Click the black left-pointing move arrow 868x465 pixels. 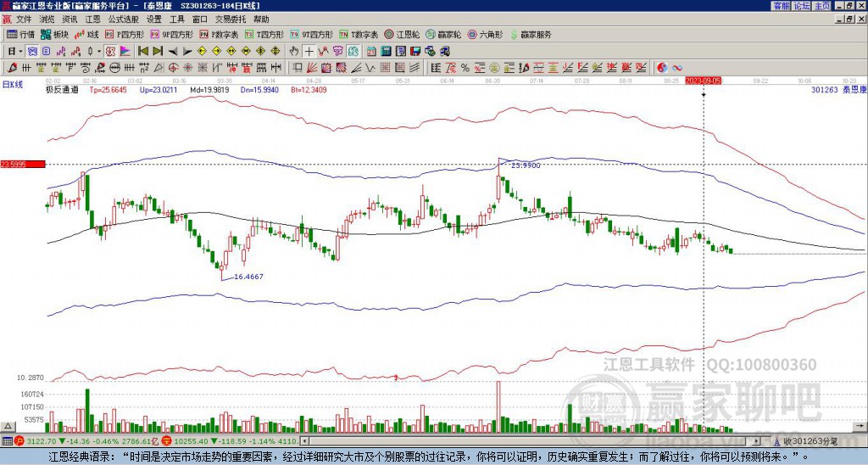tap(173, 52)
